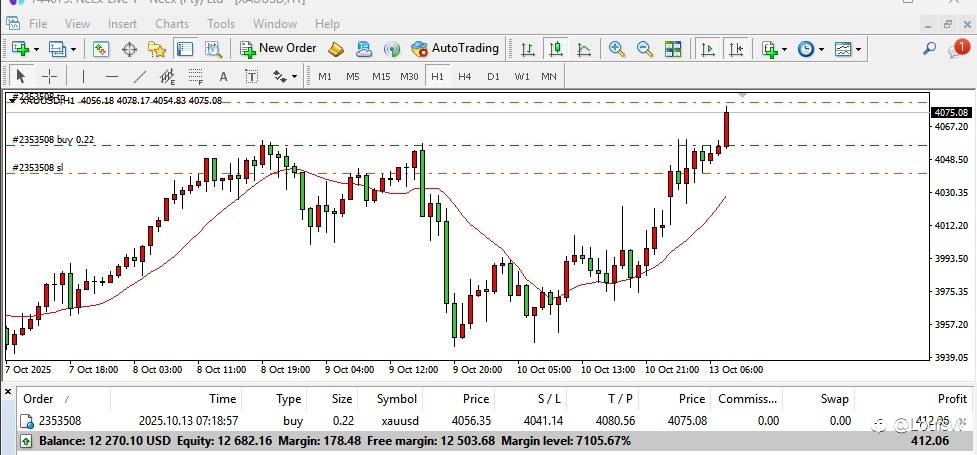Screen dimensions: 977x455
Task: Sort orders by the Symbol column header
Action: (396, 399)
